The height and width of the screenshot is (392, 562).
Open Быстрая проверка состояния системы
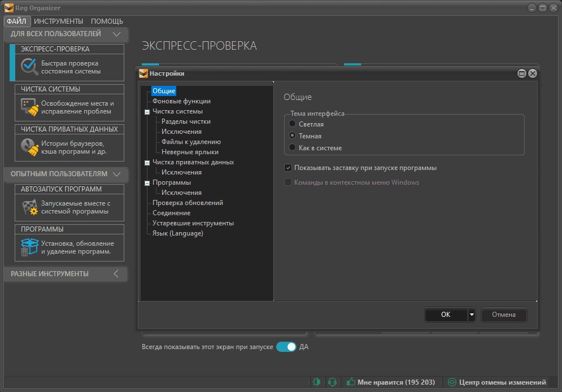[71, 67]
